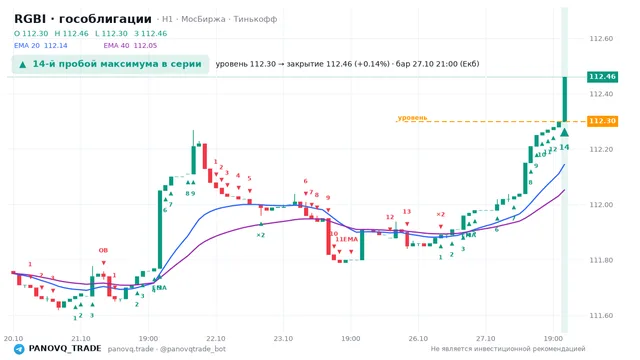The width and height of the screenshot is (640, 360).
Task: Click the 27.10 date axis label
Action: [486, 339]
